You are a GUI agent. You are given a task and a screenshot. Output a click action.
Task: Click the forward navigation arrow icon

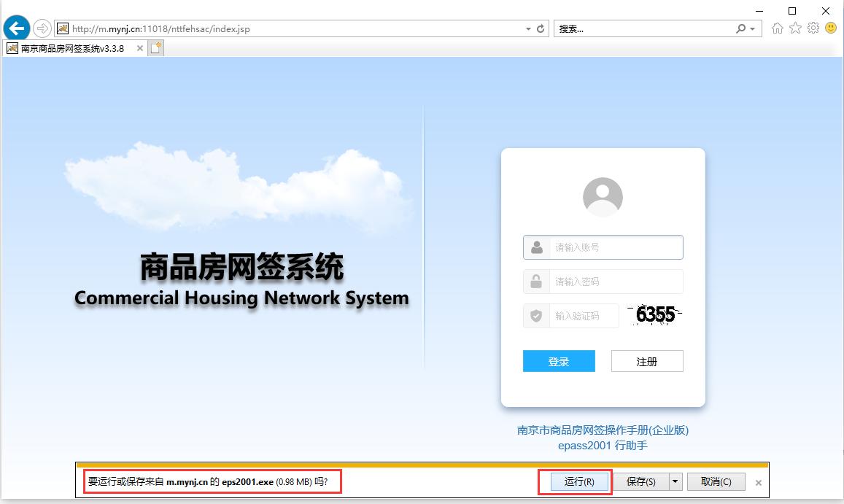pyautogui.click(x=42, y=28)
